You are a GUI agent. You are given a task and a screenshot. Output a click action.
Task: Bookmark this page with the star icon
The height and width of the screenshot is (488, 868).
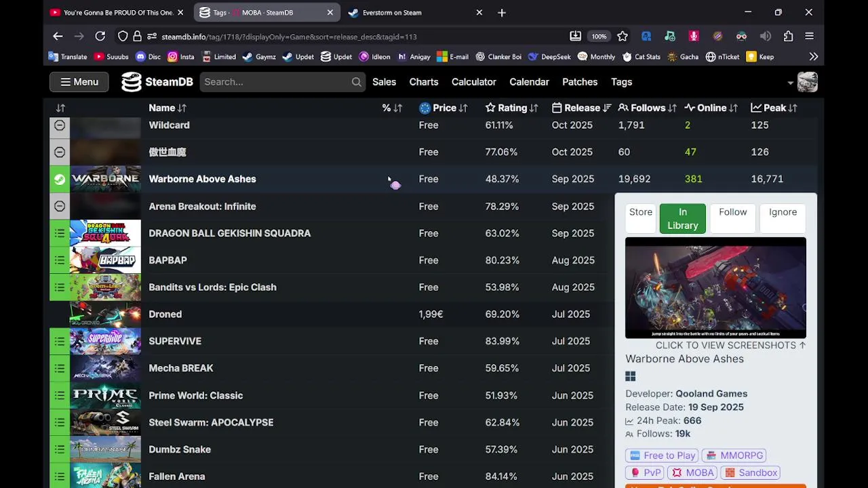(623, 37)
